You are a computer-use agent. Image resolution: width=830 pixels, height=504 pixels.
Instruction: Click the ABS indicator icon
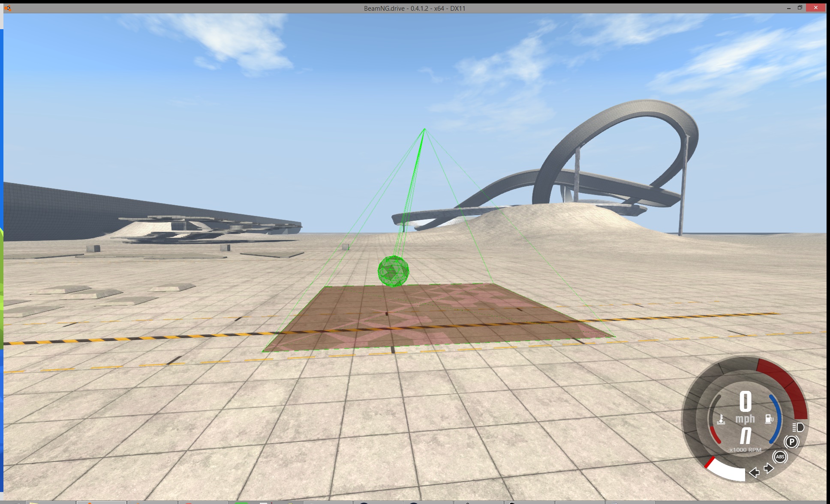780,457
